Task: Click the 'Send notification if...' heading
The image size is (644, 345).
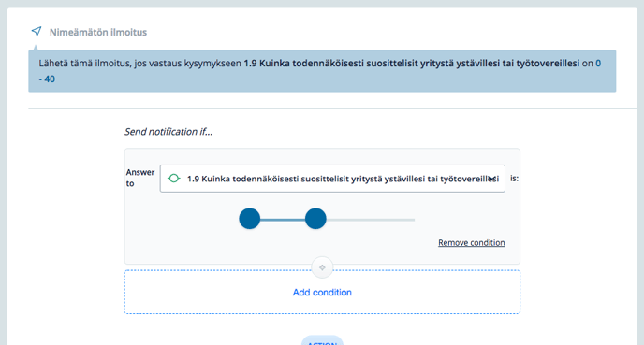Action: click(x=168, y=132)
